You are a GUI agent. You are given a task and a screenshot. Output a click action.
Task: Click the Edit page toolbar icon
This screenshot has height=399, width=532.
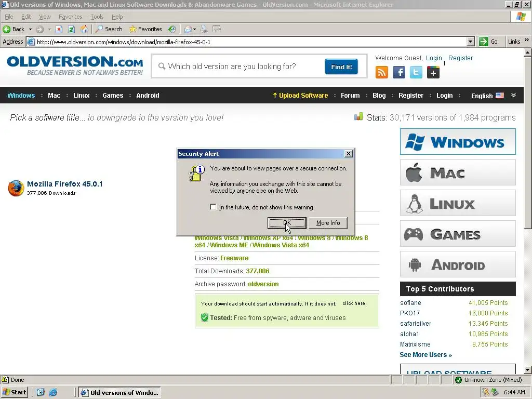pos(217,29)
